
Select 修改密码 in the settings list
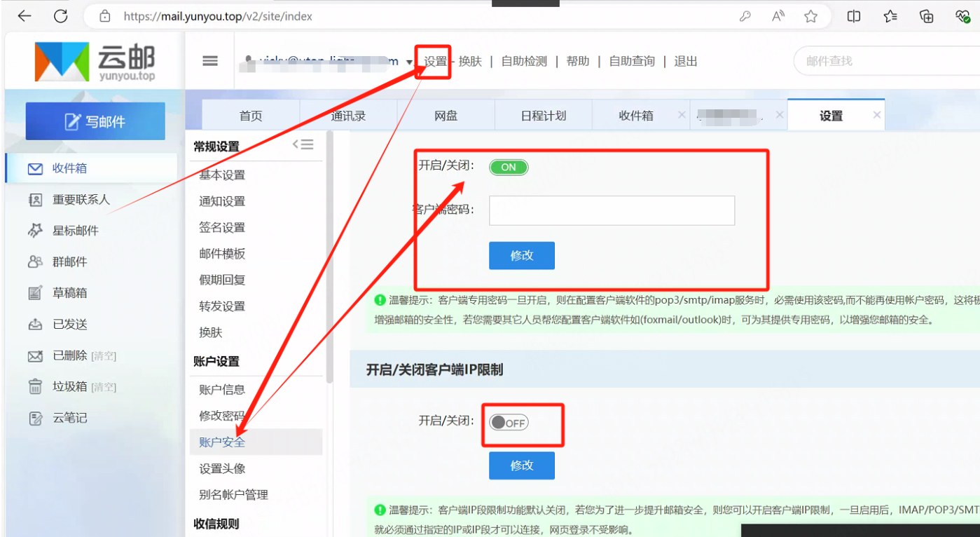(222, 416)
